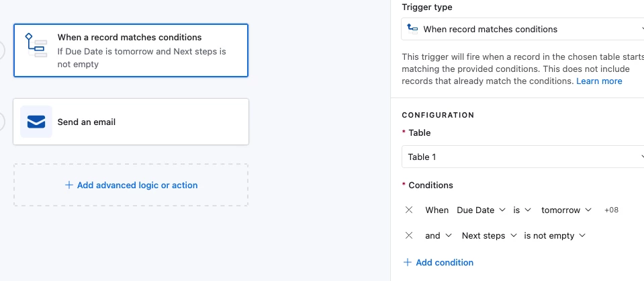
Task: Click the +08 timezone indicator
Action: (611, 210)
